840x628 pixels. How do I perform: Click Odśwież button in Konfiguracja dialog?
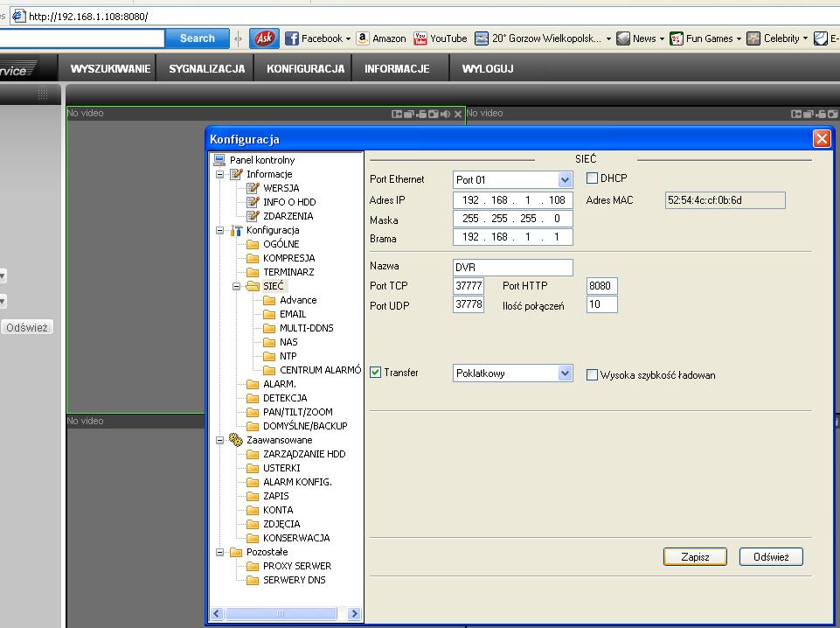click(x=771, y=557)
